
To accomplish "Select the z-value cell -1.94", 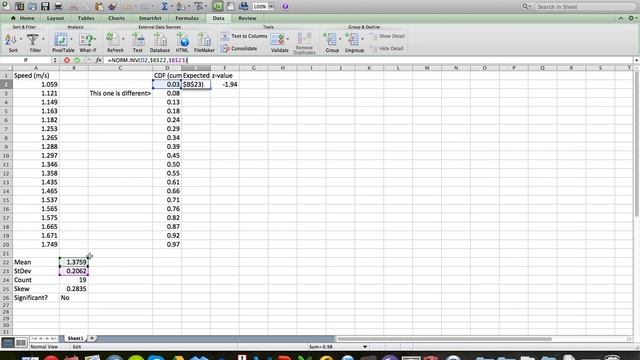I will 225,84.
